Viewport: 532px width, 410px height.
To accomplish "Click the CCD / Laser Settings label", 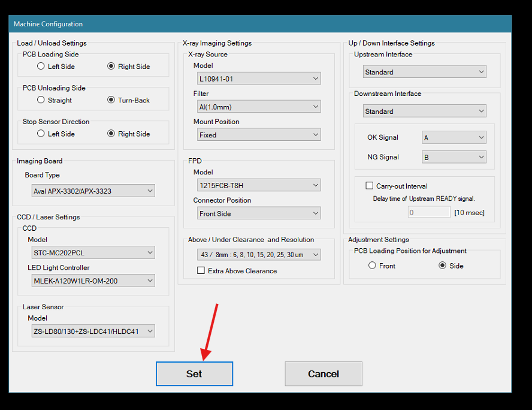I will 49,217.
